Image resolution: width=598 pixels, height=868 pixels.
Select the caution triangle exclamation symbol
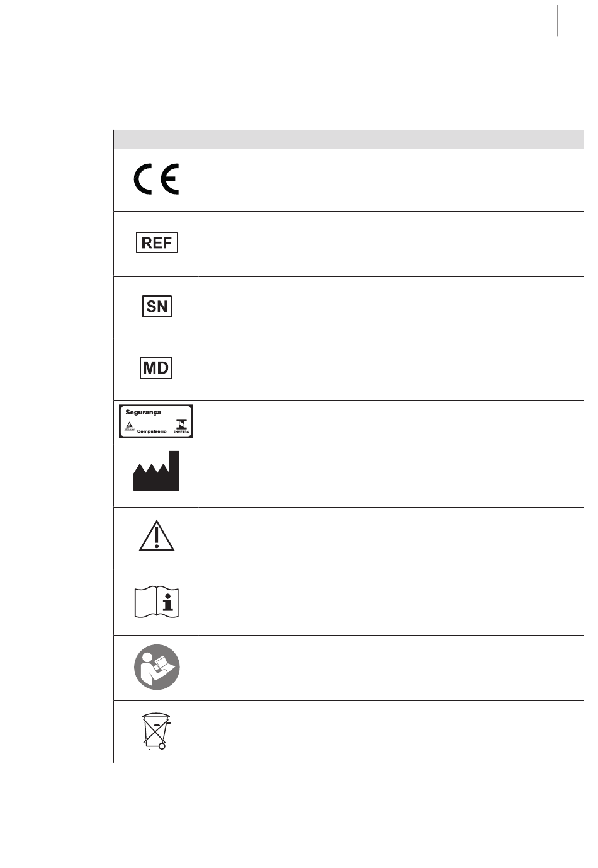click(x=157, y=537)
